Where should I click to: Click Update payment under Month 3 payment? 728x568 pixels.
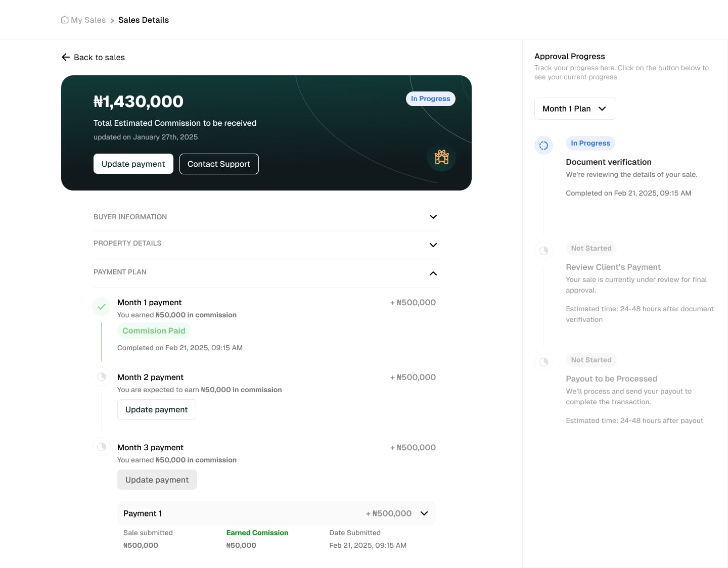click(157, 480)
